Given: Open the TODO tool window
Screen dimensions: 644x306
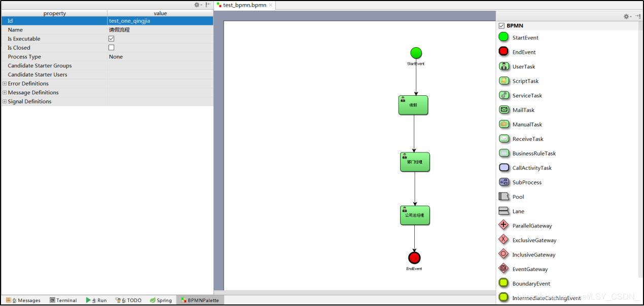Looking at the screenshot, I should pyautogui.click(x=128, y=300).
